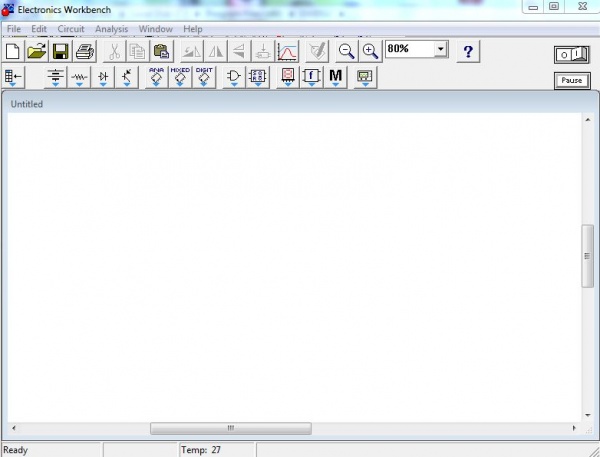Print the circuit using printer icon
The height and width of the screenshot is (457, 600).
pyautogui.click(x=84, y=51)
